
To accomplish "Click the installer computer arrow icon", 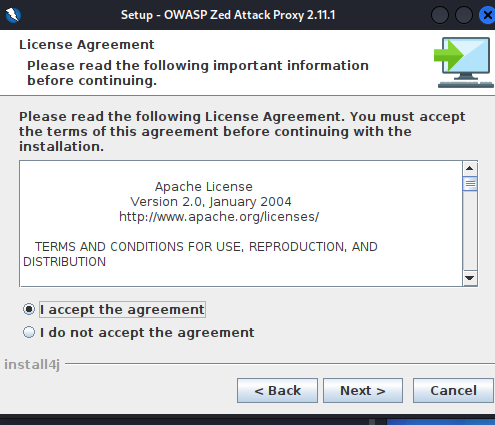I will [464, 63].
